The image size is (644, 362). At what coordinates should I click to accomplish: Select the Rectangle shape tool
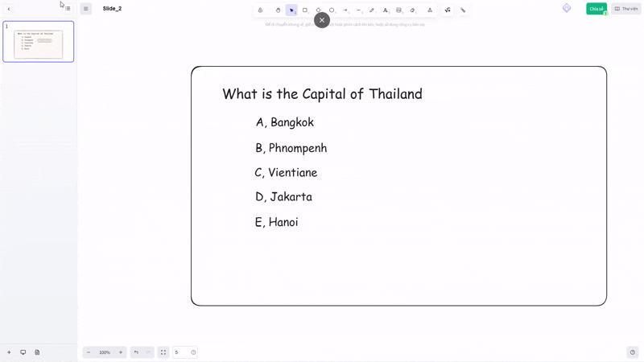[305, 10]
